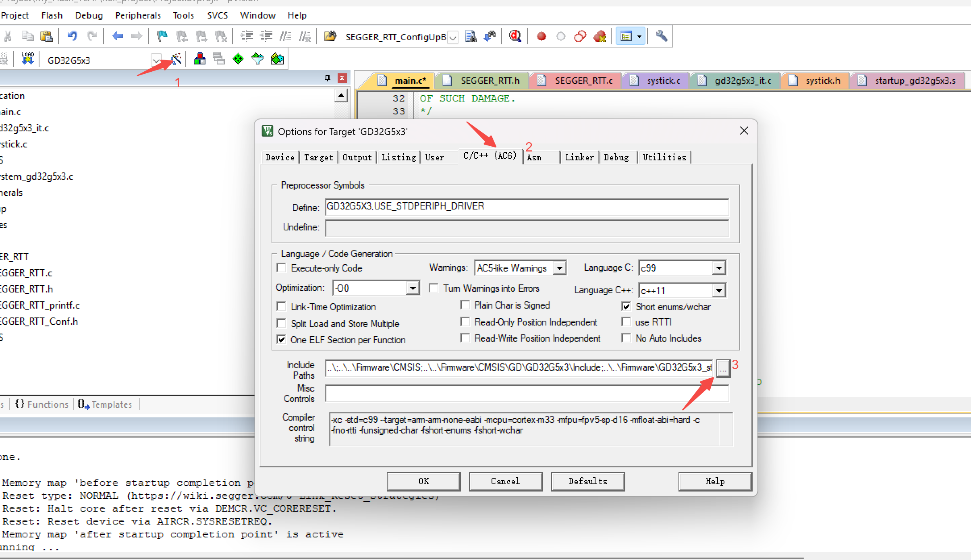The image size is (971, 560).
Task: Insert a breakpoint with the red dot icon
Action: pos(541,37)
